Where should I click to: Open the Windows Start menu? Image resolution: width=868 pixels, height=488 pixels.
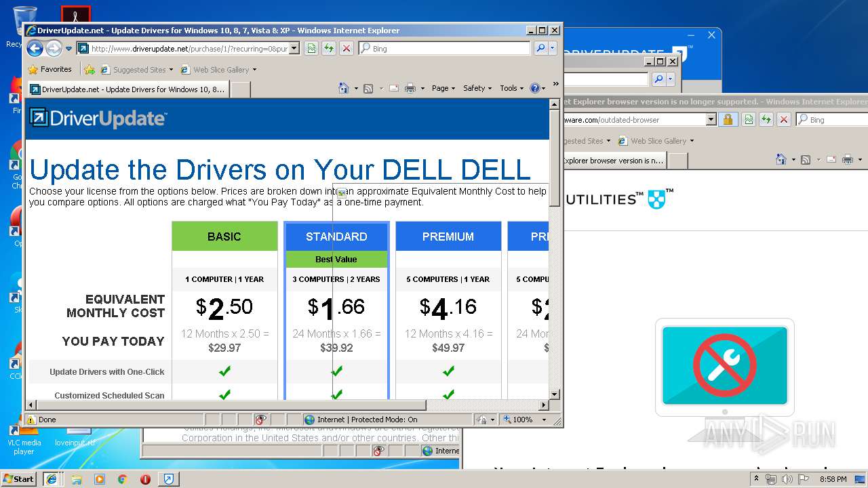point(18,479)
